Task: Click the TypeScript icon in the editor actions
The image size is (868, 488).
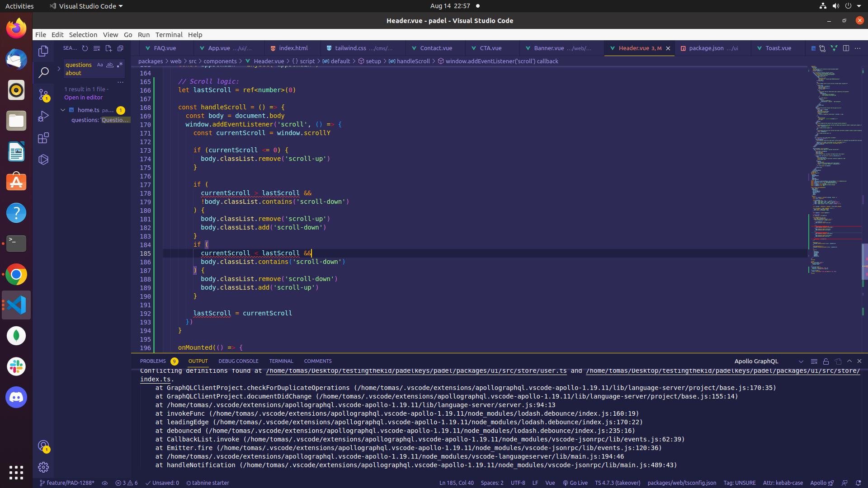Action: 813,48
